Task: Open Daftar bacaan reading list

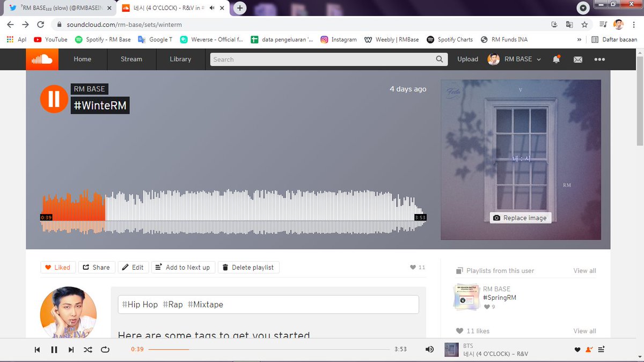Action: tap(615, 40)
